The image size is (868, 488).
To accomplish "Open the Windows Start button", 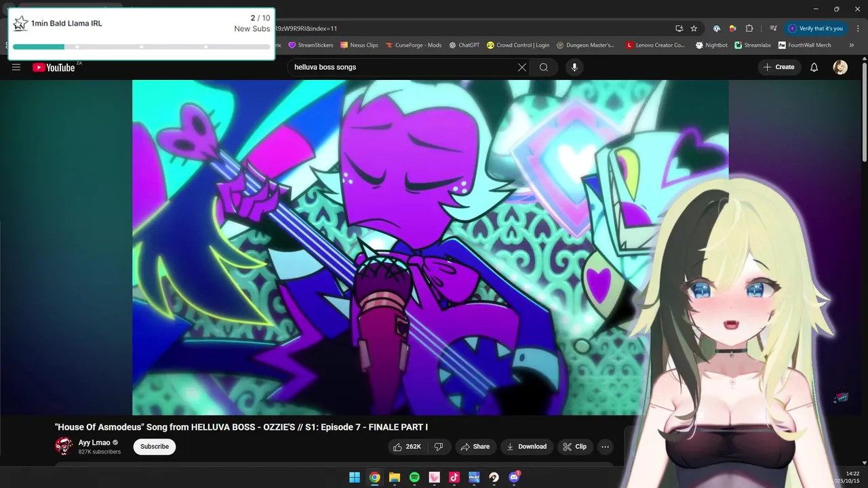I will (x=355, y=477).
